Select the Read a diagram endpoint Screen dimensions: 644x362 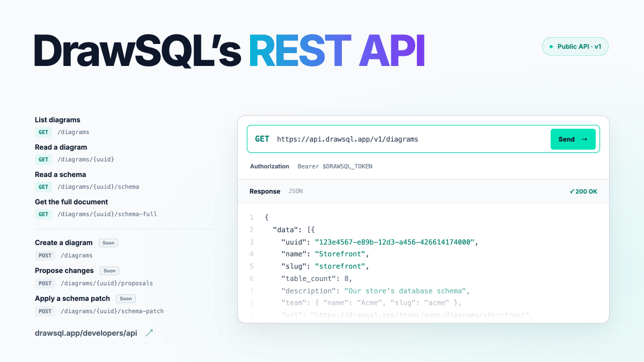click(61, 147)
